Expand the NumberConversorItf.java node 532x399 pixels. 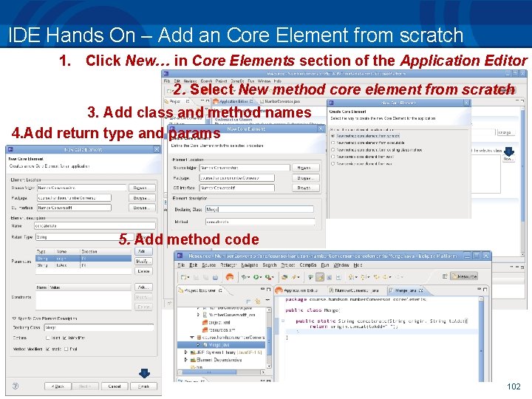(199, 315)
